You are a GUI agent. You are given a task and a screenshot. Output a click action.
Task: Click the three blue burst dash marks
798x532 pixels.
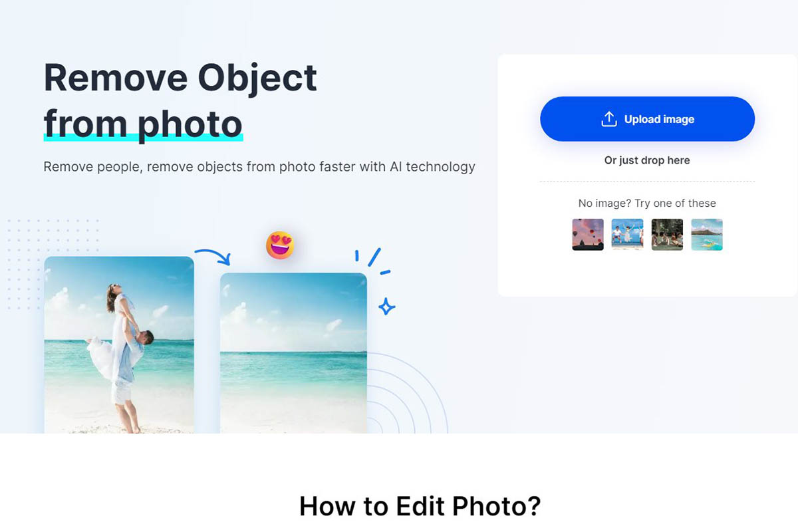coord(372,261)
